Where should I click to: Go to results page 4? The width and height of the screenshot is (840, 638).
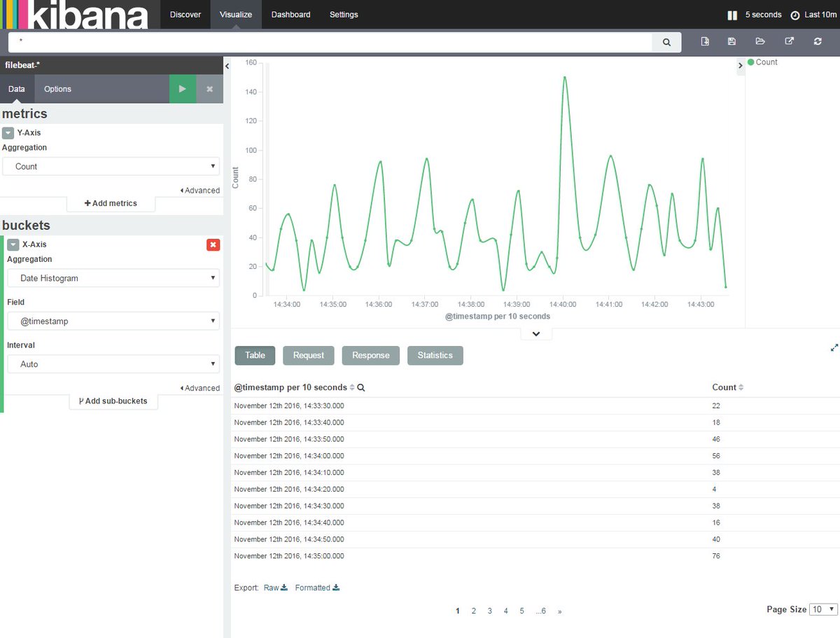pyautogui.click(x=506, y=611)
